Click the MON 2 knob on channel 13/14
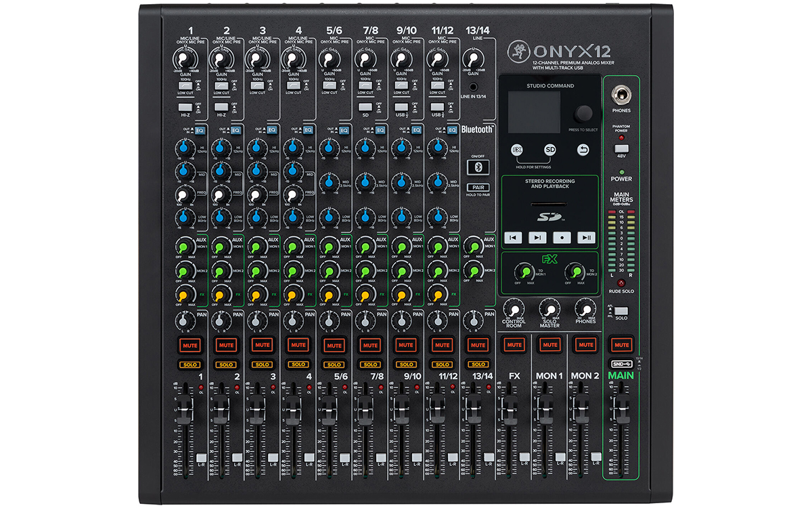Screen dimensions: 812x508 (472, 270)
